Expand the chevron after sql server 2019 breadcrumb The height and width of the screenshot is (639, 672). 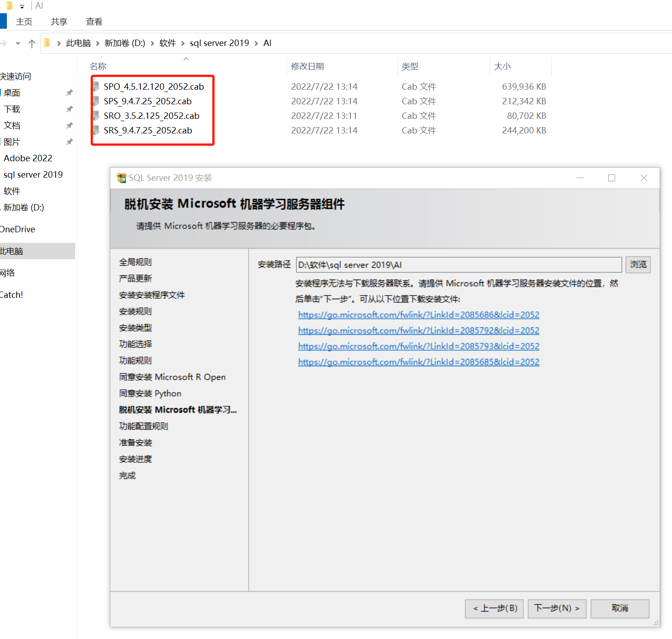pos(256,43)
